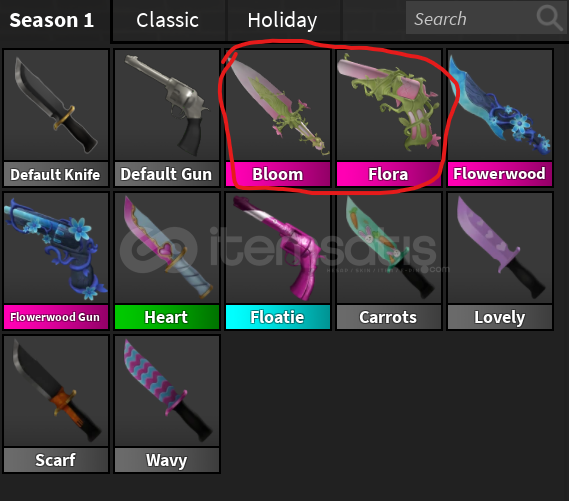Click the magnifying glass search icon

pyautogui.click(x=549, y=17)
